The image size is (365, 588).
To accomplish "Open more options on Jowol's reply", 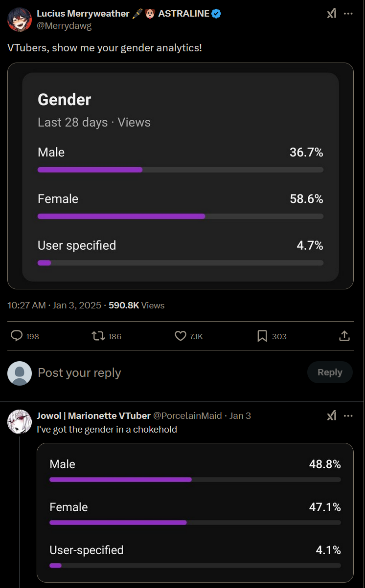I will pos(348,415).
